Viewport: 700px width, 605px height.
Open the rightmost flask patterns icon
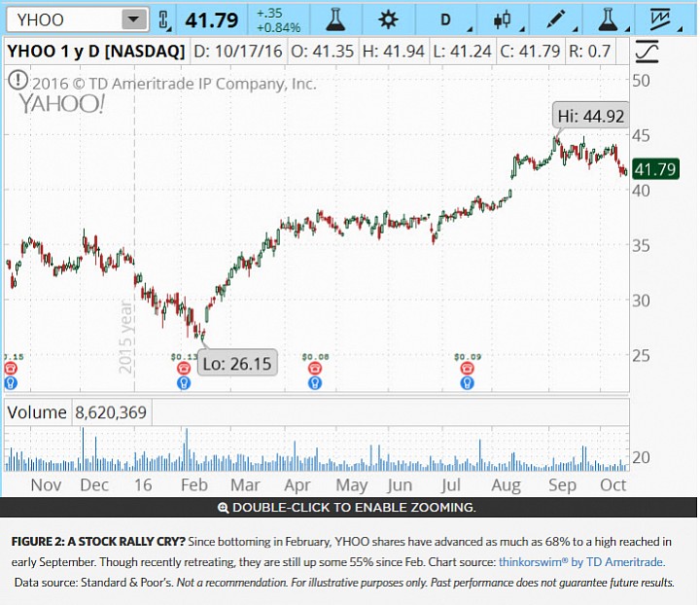(x=608, y=19)
